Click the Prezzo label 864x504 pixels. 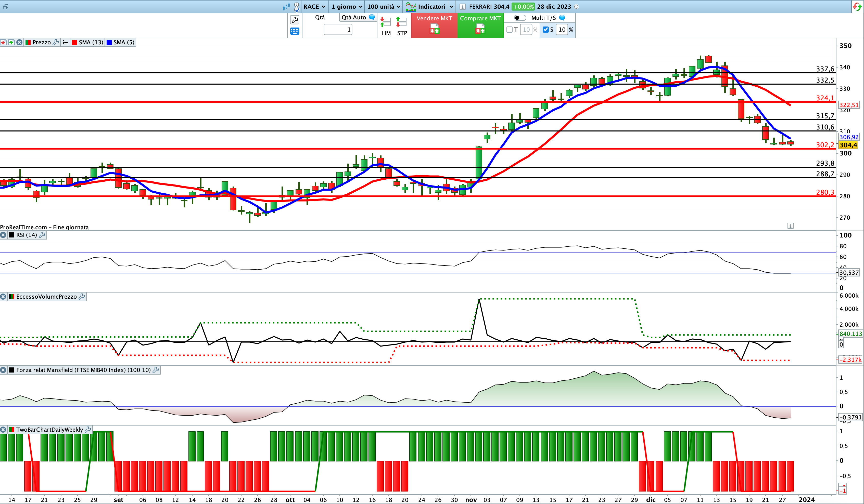(42, 42)
